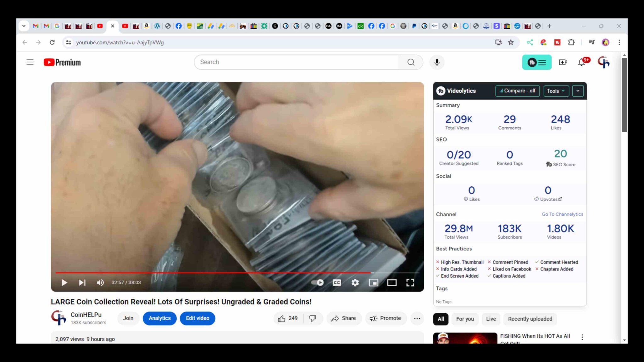
Task: Open options for FISHING video
Action: (582, 337)
